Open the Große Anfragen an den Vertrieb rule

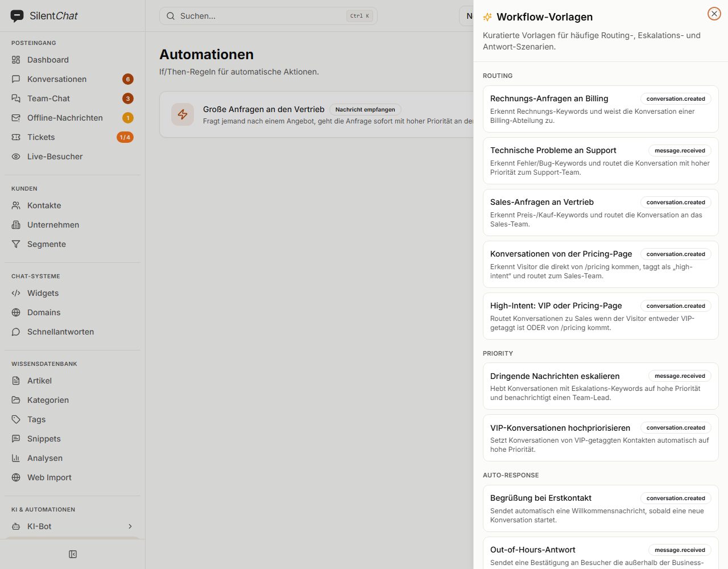[317, 114]
